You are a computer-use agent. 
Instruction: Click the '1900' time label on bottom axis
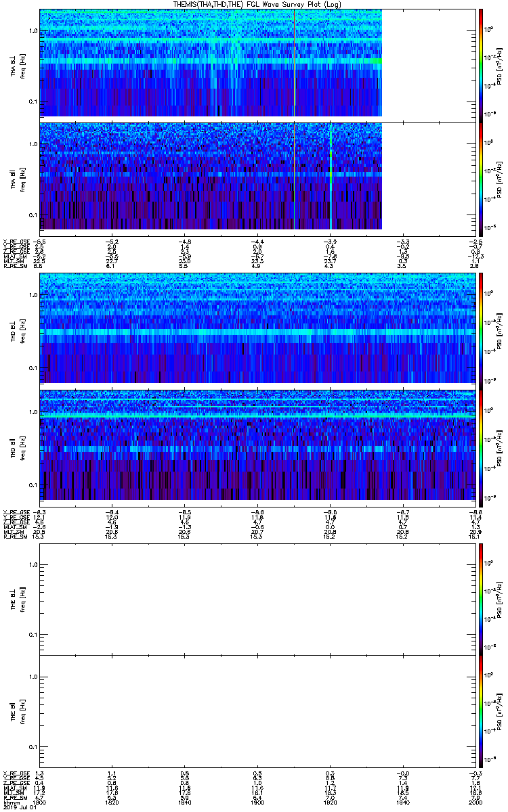[257, 803]
